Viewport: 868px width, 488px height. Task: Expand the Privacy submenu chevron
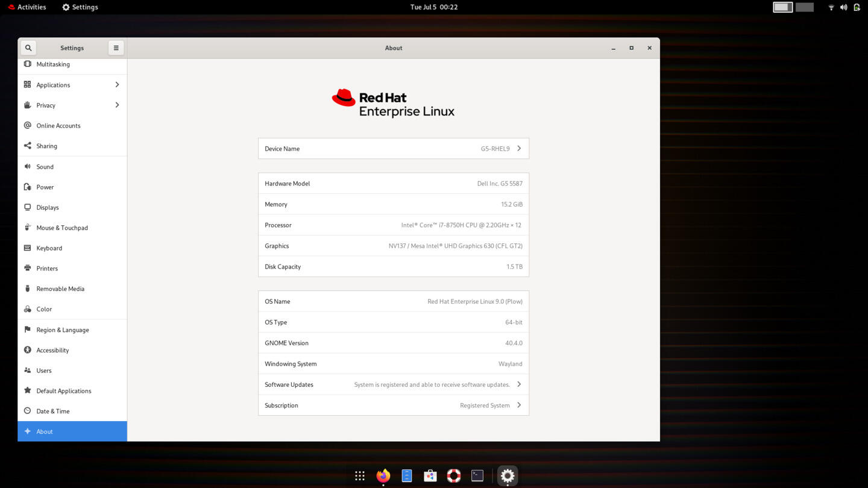coord(117,105)
